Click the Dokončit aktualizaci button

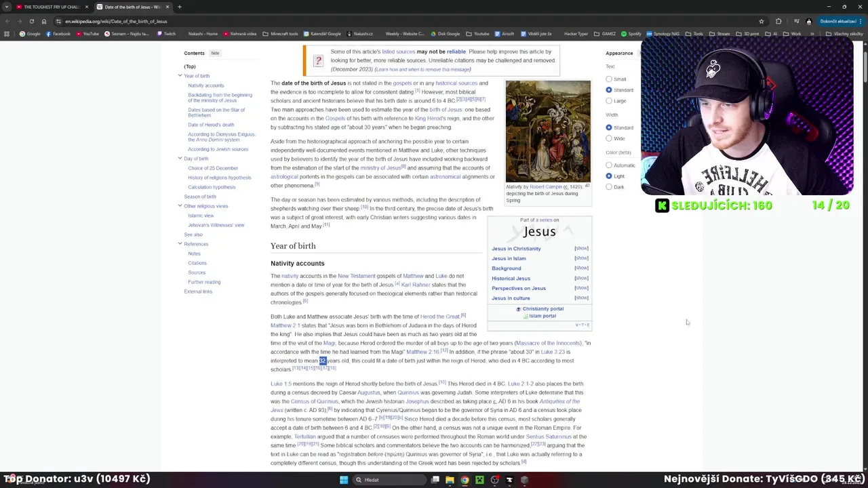point(840,21)
